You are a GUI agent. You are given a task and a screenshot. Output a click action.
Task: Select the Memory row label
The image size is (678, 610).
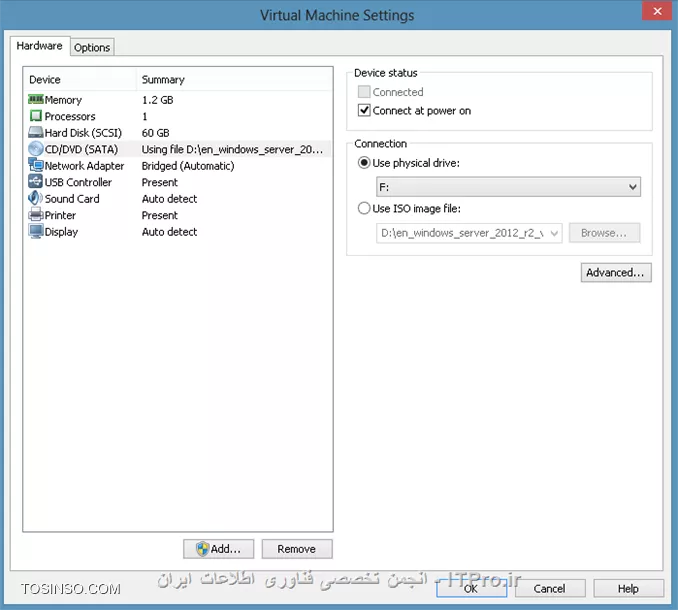(63, 100)
